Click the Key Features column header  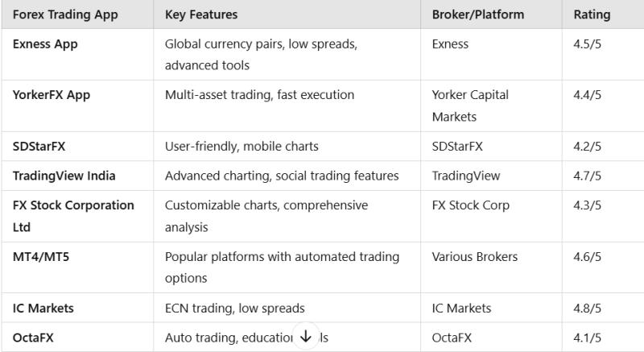[x=201, y=14]
